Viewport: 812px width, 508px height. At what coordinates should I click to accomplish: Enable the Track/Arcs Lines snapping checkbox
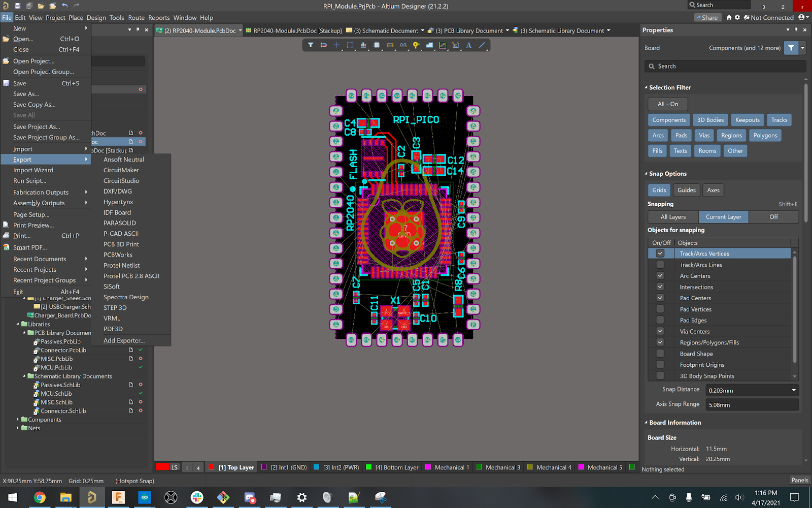[x=660, y=265]
